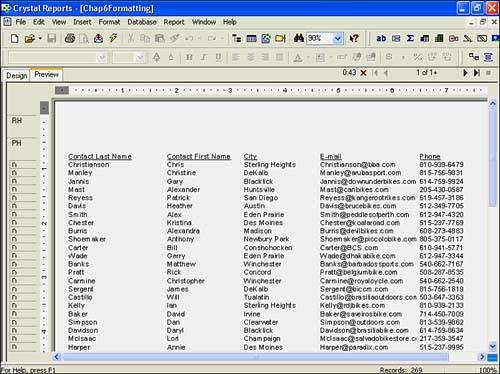Go to first page arrow
This screenshot has height=374, width=500.
(x=375, y=73)
